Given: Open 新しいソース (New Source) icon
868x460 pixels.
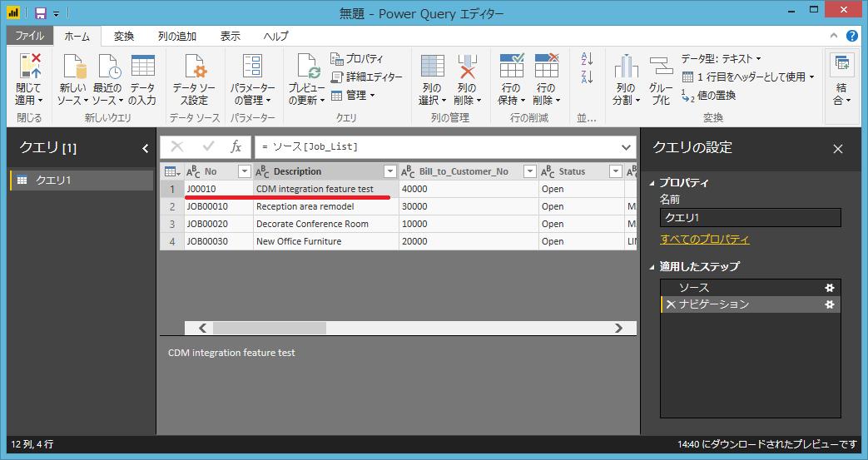Looking at the screenshot, I should click(74, 66).
